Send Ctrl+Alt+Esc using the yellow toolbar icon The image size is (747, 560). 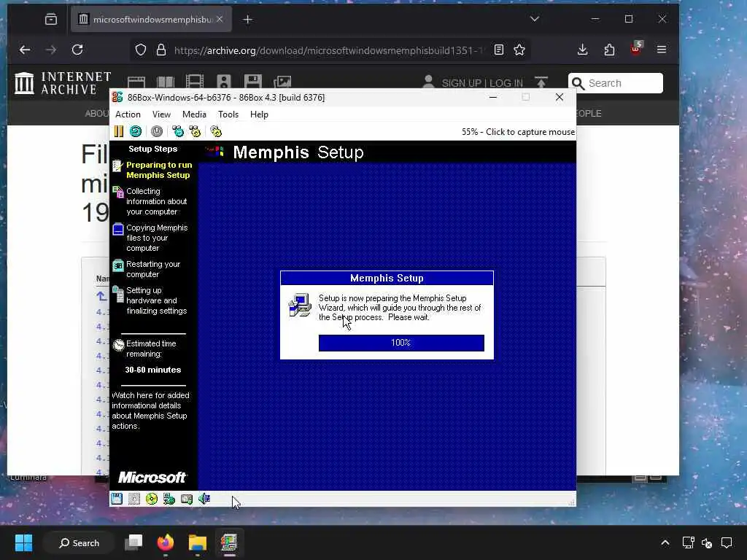195,131
